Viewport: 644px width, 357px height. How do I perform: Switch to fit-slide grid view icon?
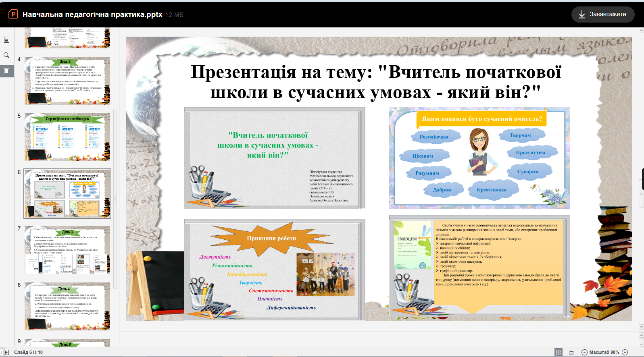point(559,352)
